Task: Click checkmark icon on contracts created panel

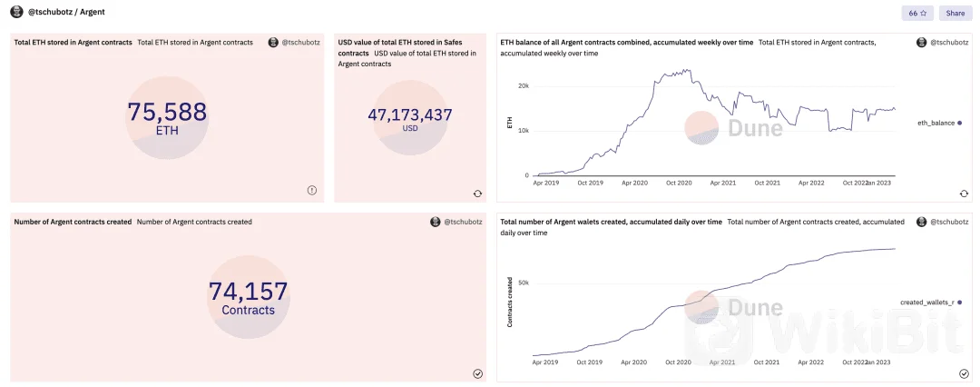Action: point(477,374)
